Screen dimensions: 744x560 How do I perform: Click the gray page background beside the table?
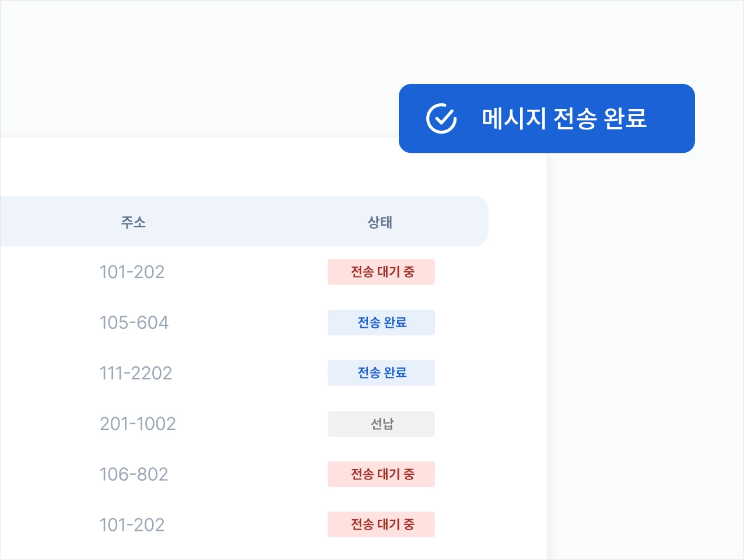tap(641, 350)
